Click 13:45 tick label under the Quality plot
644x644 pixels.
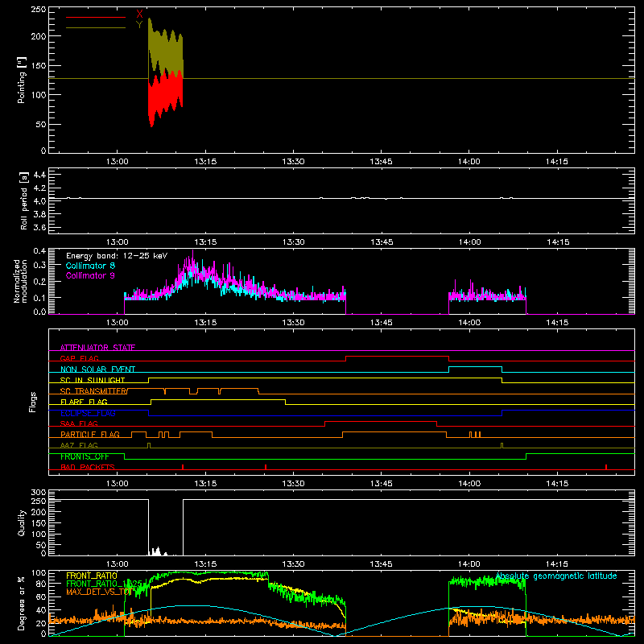pos(381,564)
